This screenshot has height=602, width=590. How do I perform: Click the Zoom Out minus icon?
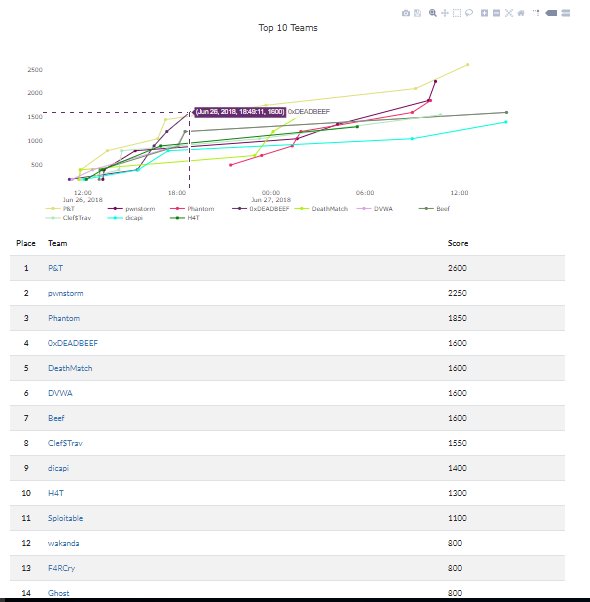click(496, 13)
